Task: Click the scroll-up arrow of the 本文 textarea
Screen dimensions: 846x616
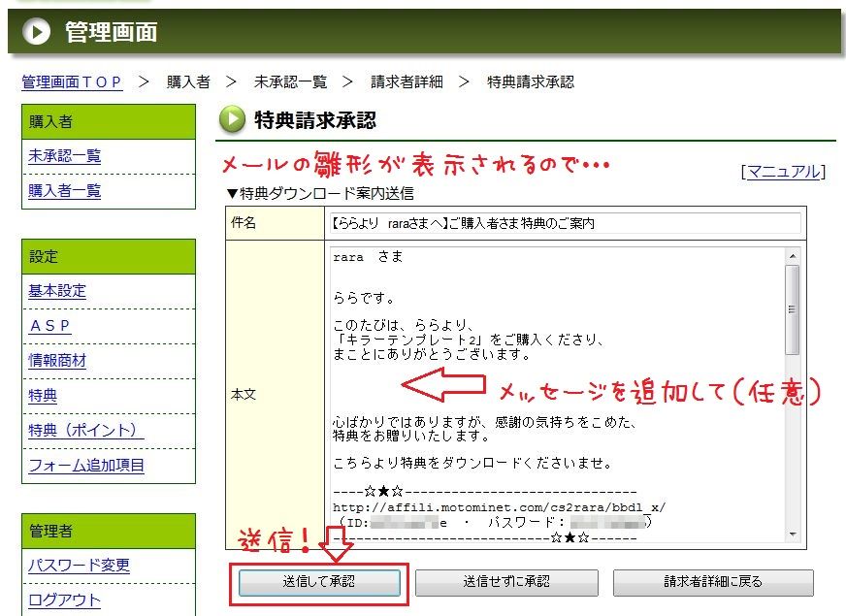Action: click(793, 257)
